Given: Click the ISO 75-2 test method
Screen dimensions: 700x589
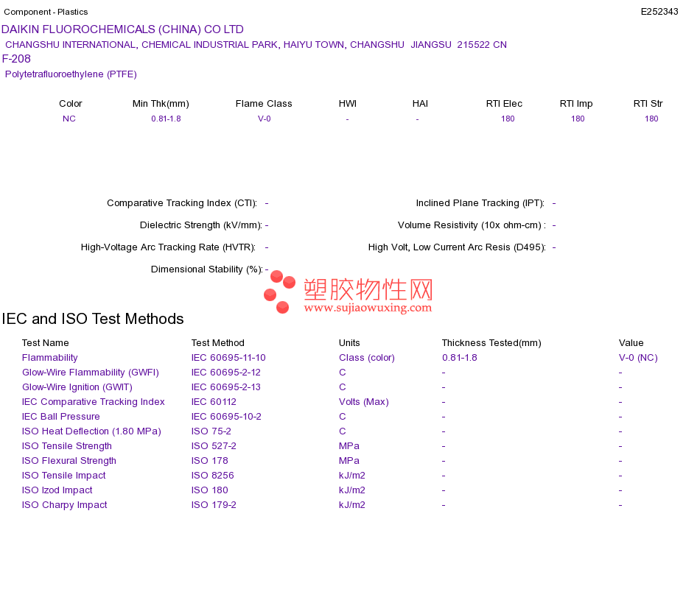Looking at the screenshot, I should tap(211, 431).
